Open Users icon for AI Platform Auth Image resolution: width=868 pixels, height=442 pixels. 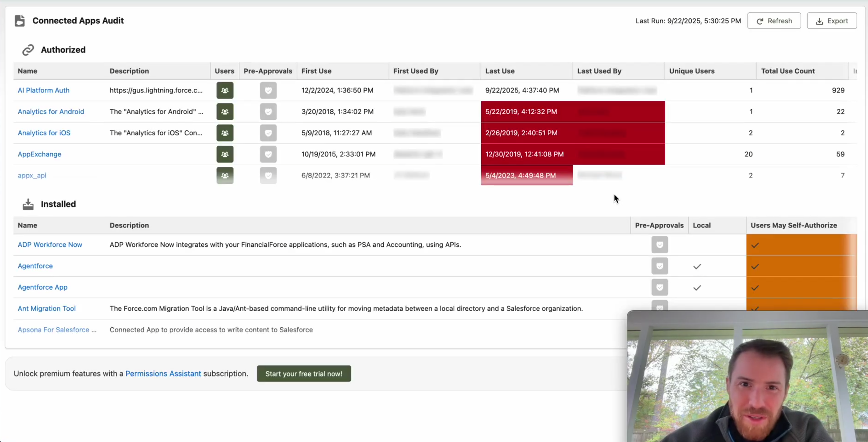(x=225, y=90)
